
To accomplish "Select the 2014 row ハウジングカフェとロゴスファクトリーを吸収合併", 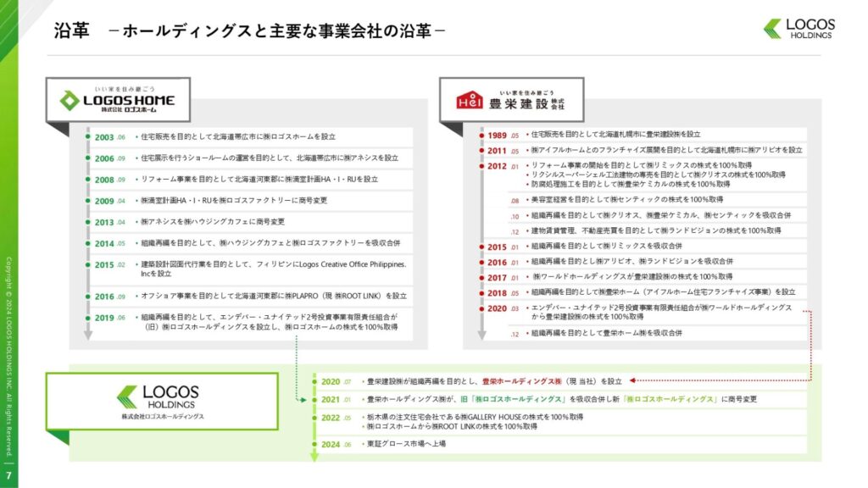I will tap(270, 243).
